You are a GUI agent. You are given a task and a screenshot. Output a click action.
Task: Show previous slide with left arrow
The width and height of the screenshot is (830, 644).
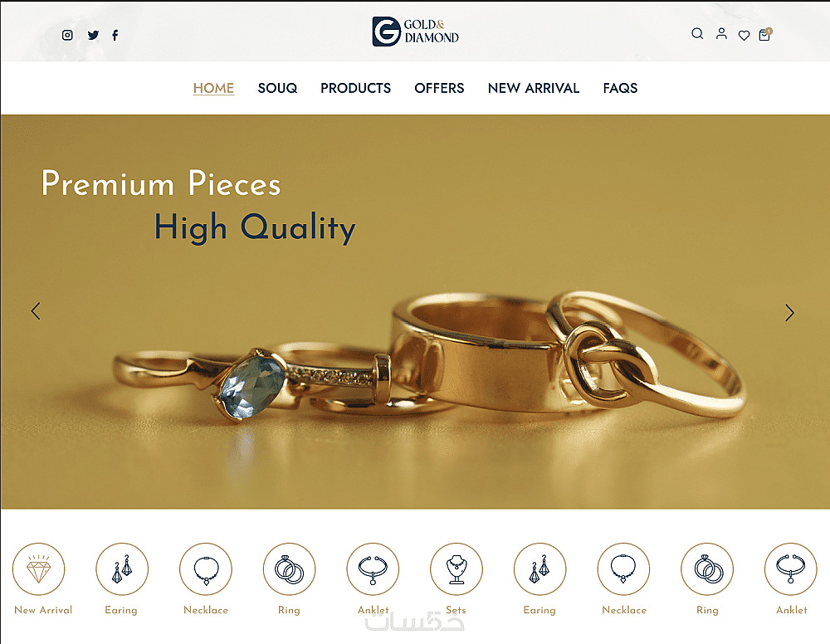pyautogui.click(x=36, y=311)
